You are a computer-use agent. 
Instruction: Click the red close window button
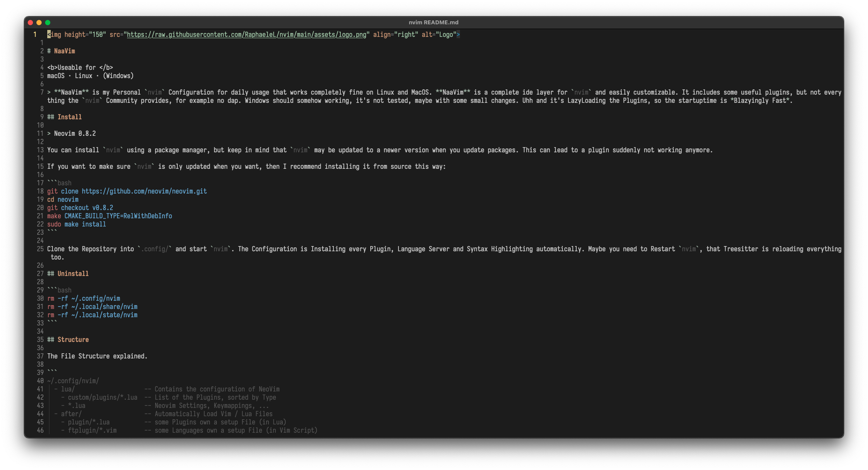pyautogui.click(x=30, y=23)
